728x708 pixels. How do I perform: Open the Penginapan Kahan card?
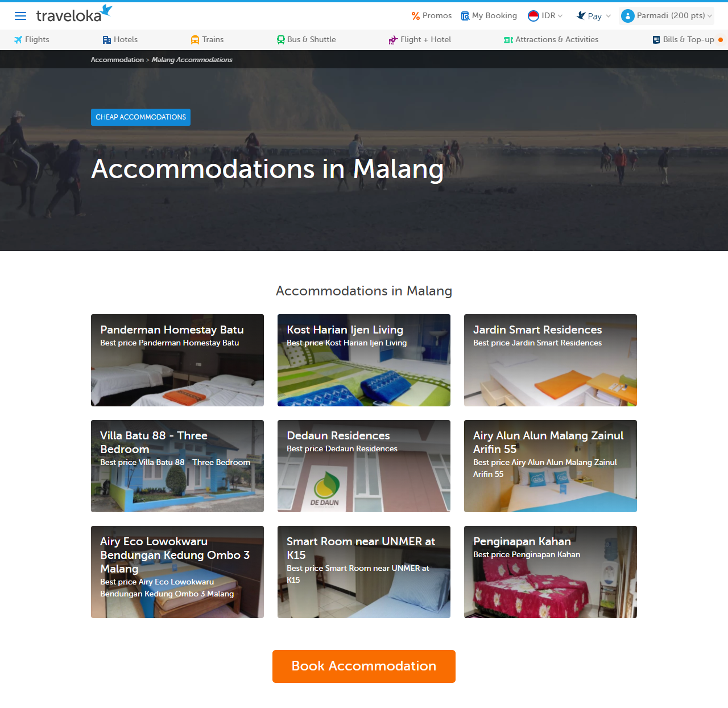pos(551,572)
